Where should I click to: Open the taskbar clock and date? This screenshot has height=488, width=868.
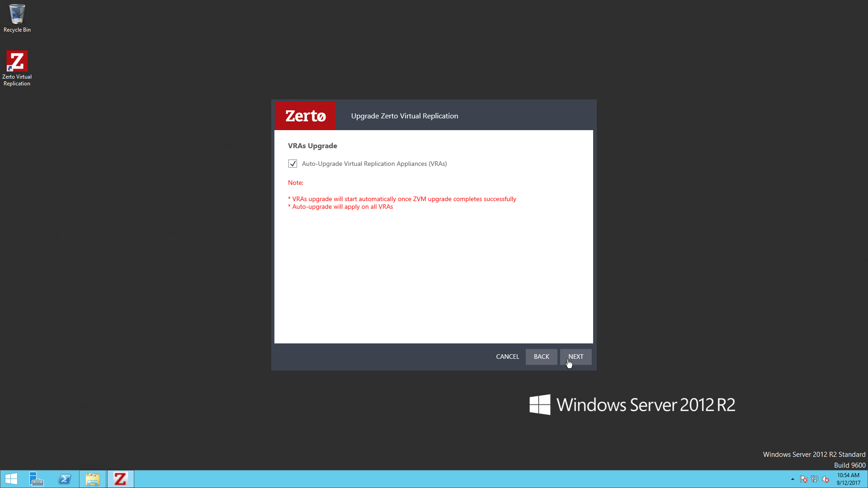848,479
